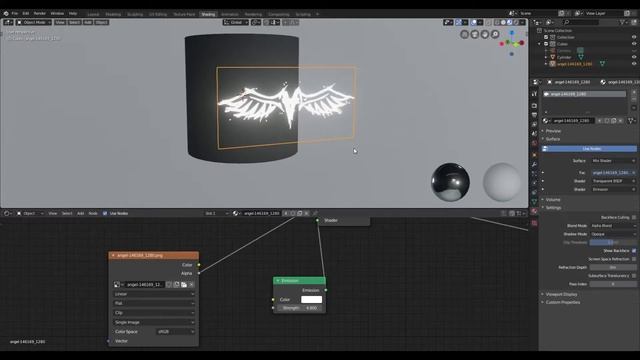This screenshot has height=360, width=640.
Task: Open the Emission shader dropdown in properties
Action: coord(613,189)
